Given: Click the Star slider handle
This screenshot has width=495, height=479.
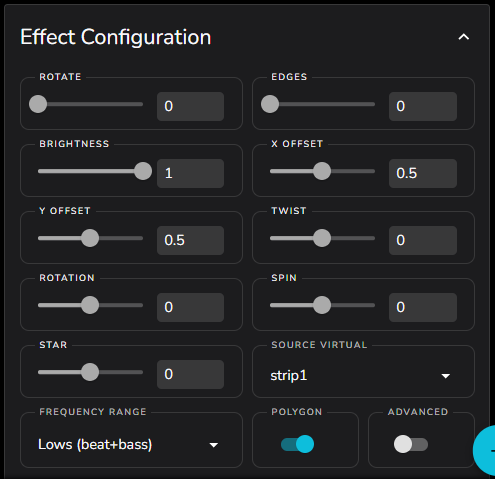Looking at the screenshot, I should click(90, 372).
